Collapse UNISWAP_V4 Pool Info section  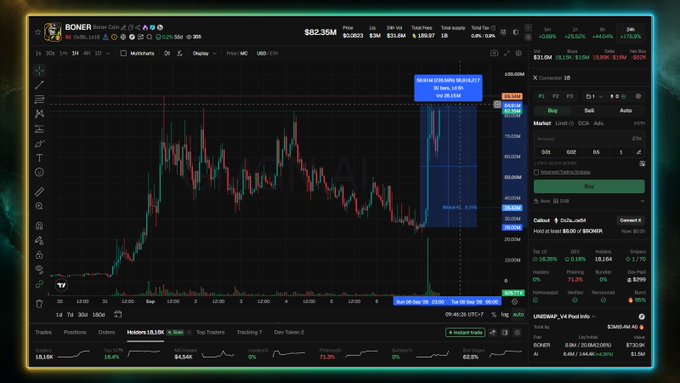point(594,317)
